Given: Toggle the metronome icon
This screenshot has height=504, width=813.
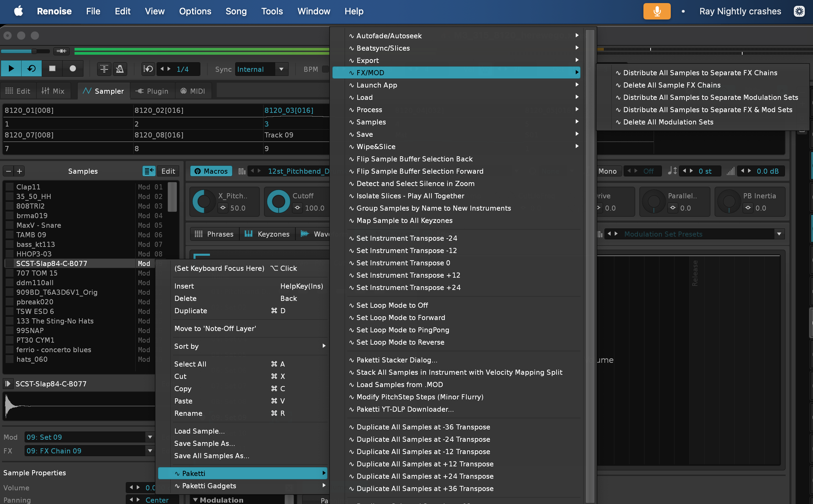Looking at the screenshot, I should (x=120, y=69).
